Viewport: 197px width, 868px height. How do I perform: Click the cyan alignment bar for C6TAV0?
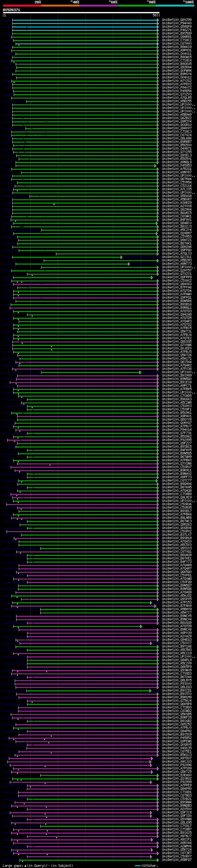(87, 44)
